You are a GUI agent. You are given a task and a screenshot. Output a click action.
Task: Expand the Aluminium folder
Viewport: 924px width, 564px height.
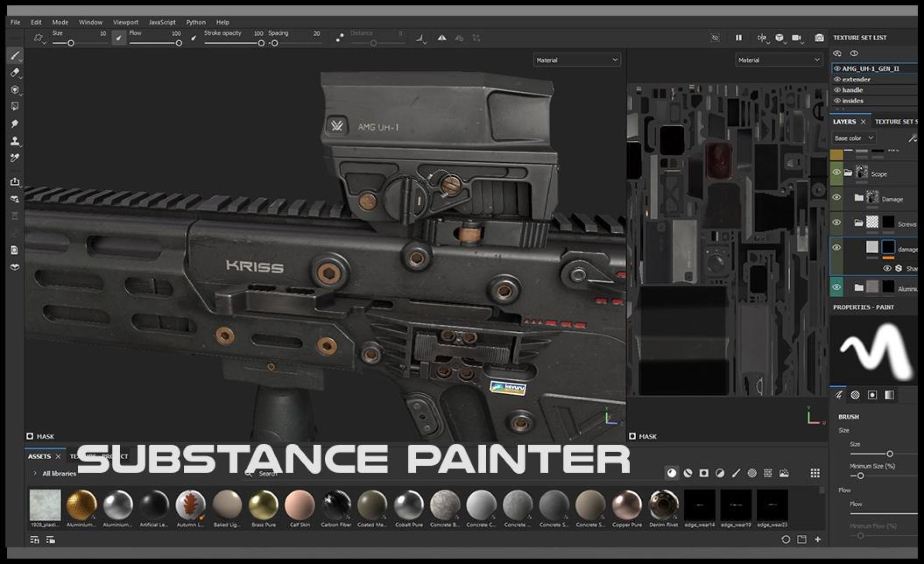(x=859, y=287)
